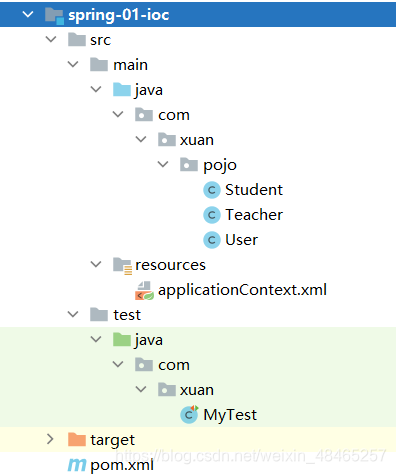Select applicationContext.xml file name
This screenshot has width=396, height=474.
(x=242, y=290)
